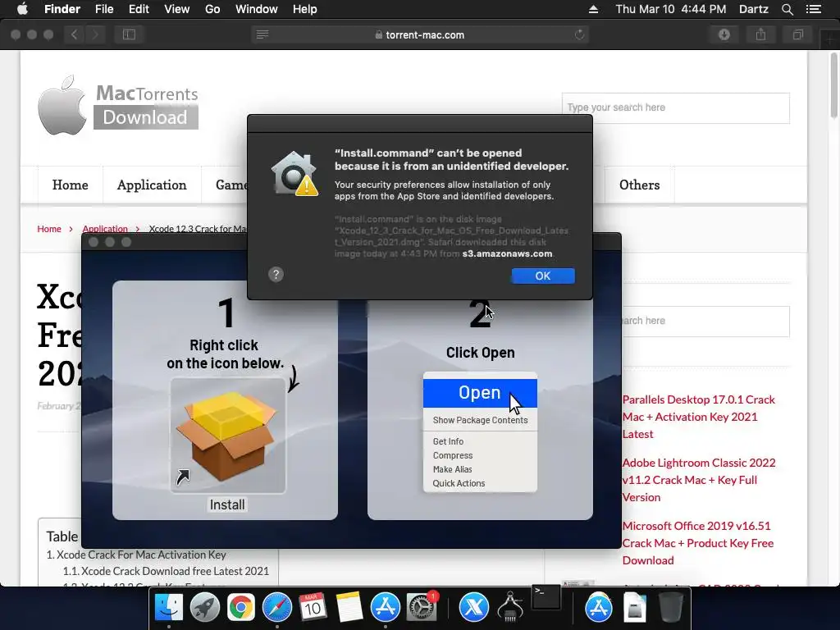Open the Dartz user menu
The width and height of the screenshot is (840, 630).
(754, 9)
